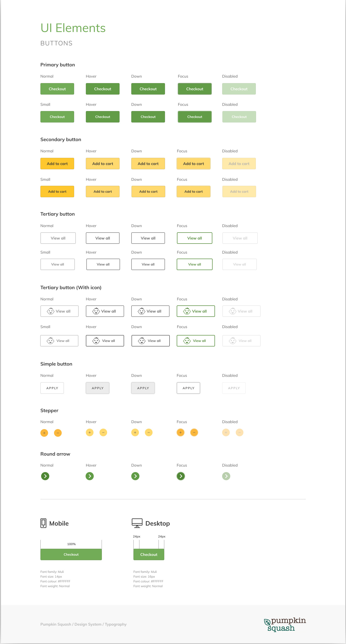Click the Desktop monitor icon
Image resolution: width=346 pixels, height=644 pixels.
[137, 523]
